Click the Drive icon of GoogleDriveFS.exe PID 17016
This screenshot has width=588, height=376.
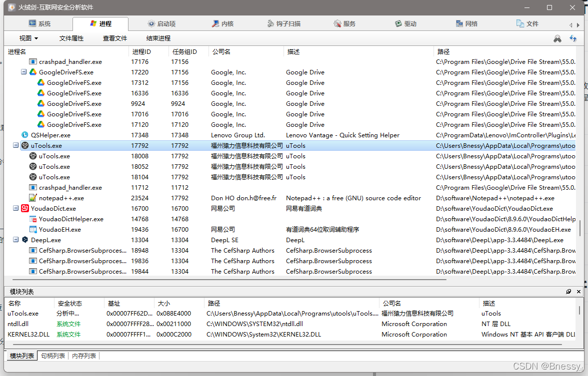pos(41,114)
